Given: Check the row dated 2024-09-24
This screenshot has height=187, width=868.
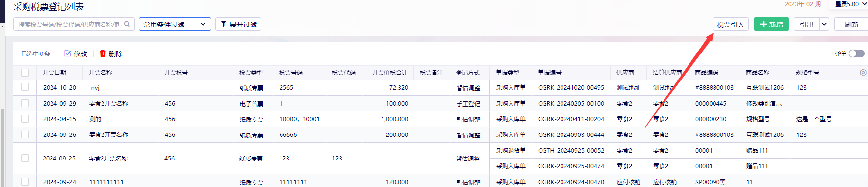Looking at the screenshot, I should click(x=25, y=182).
